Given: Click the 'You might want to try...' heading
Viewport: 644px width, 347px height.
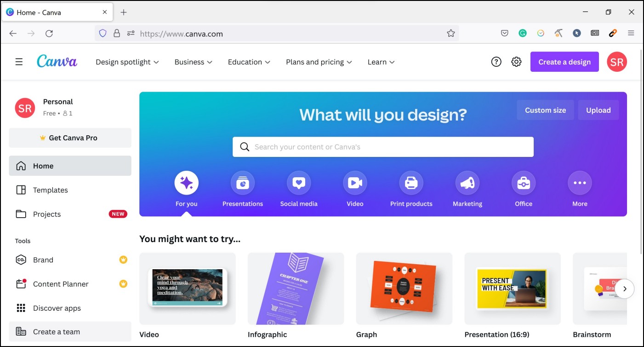Looking at the screenshot, I should point(190,239).
